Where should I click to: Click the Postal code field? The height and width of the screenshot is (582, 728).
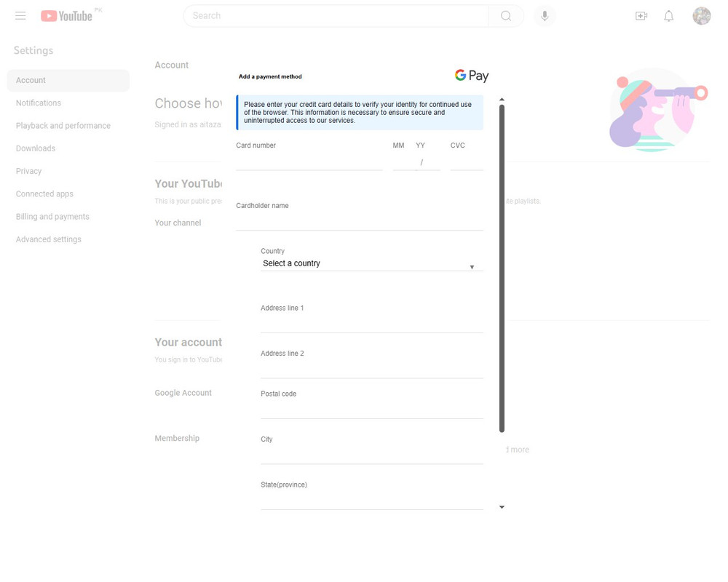372,410
